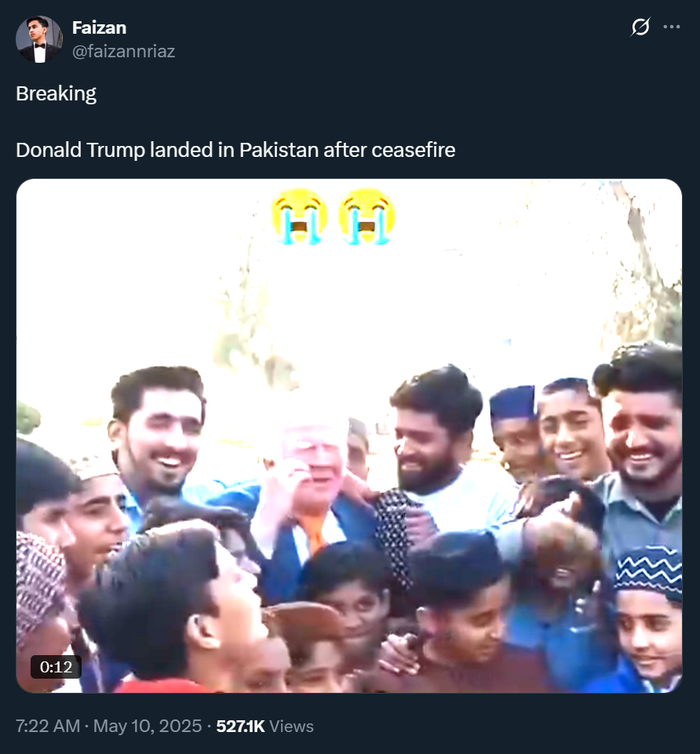700x754 pixels.
Task: Click the Grok explain post icon
Action: tap(640, 27)
